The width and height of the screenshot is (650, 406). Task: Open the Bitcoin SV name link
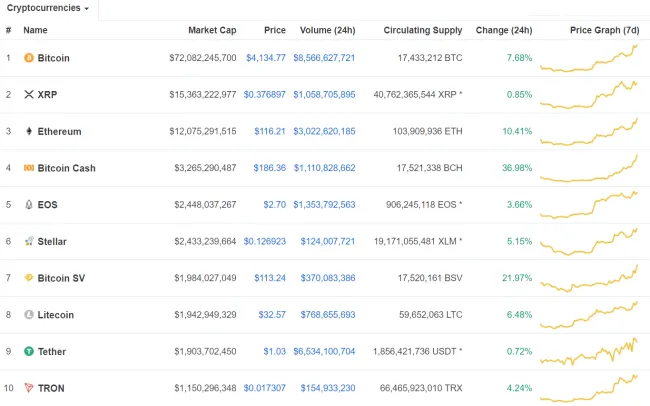tap(61, 278)
